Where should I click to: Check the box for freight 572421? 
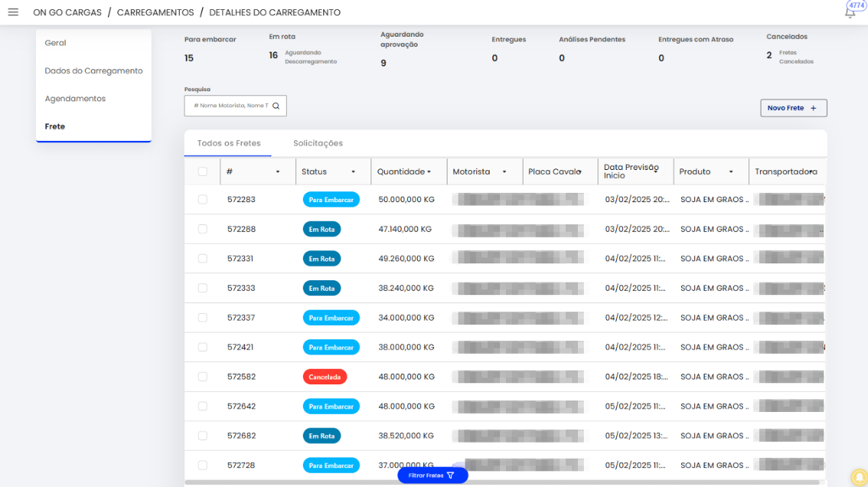tap(203, 348)
